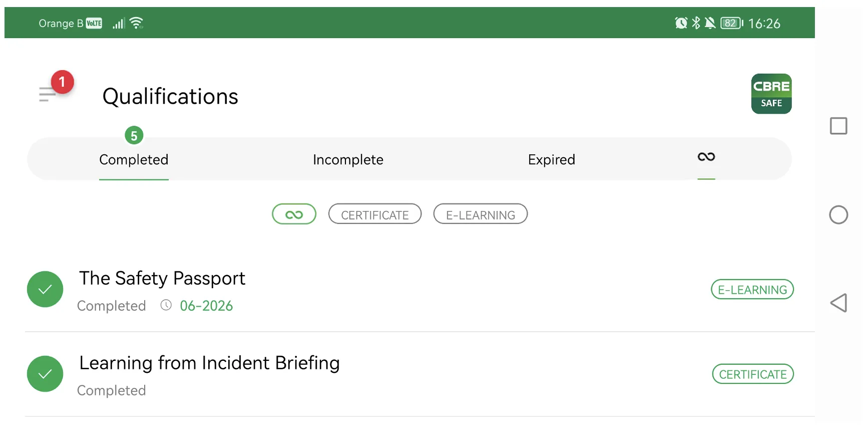The image size is (868, 436).
Task: Tap the Android recent apps square button
Action: coord(838,126)
